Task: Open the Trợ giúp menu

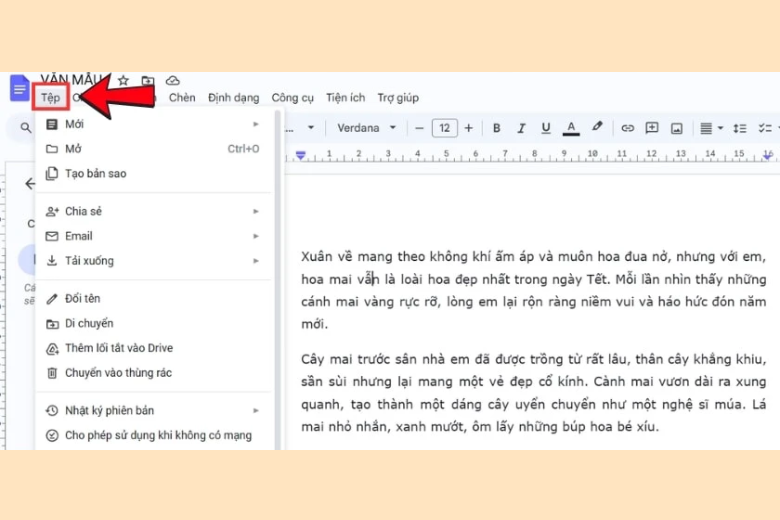Action: tap(398, 98)
